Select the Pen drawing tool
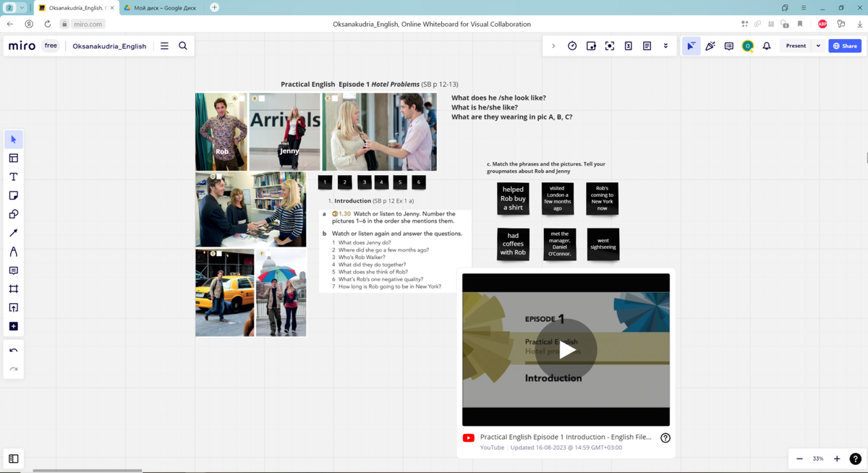The height and width of the screenshot is (473, 868). (14, 252)
